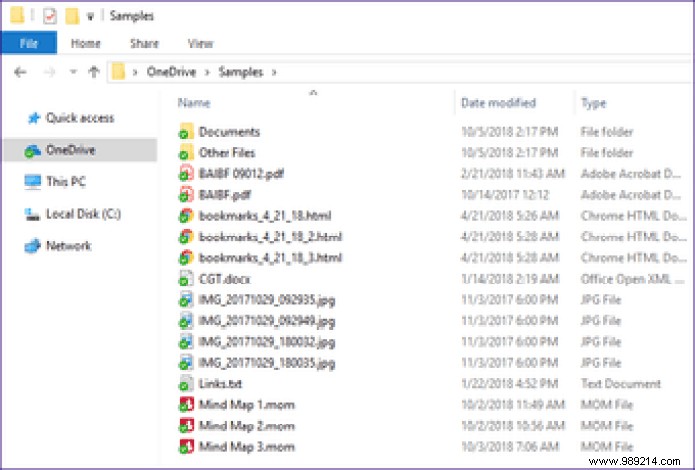Select the Documents folder name
Screen dimensions: 695x470
pos(229,132)
